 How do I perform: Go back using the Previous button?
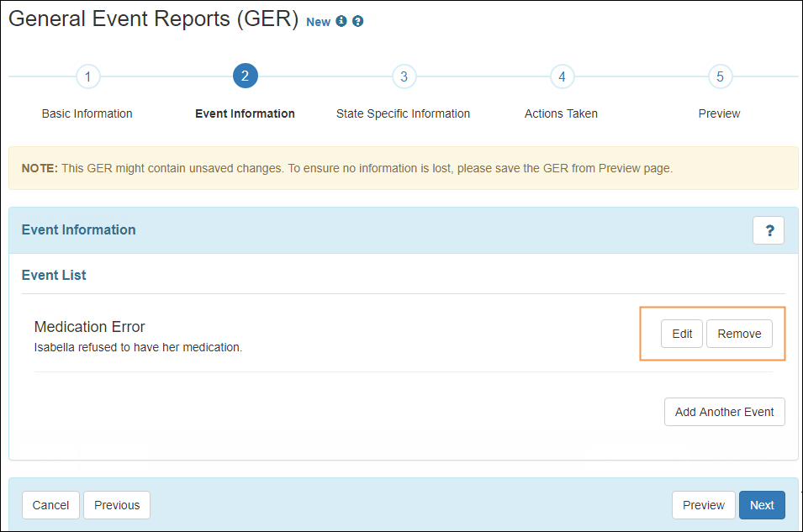coord(116,505)
